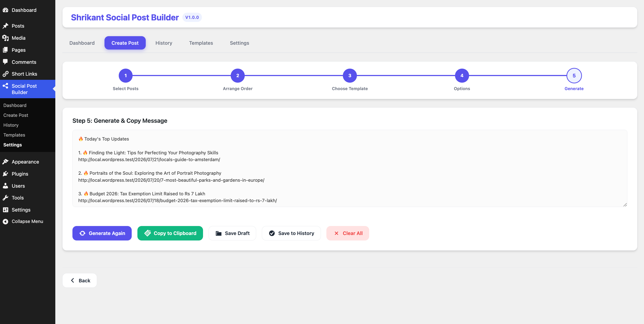Open History submenu link in sidebar
The width and height of the screenshot is (644, 324).
pyautogui.click(x=11, y=125)
